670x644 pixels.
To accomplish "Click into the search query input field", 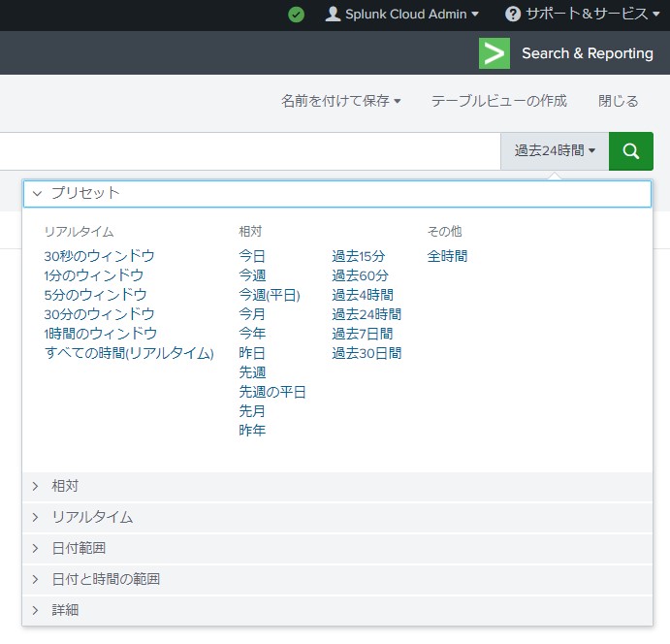I will pyautogui.click(x=250, y=151).
